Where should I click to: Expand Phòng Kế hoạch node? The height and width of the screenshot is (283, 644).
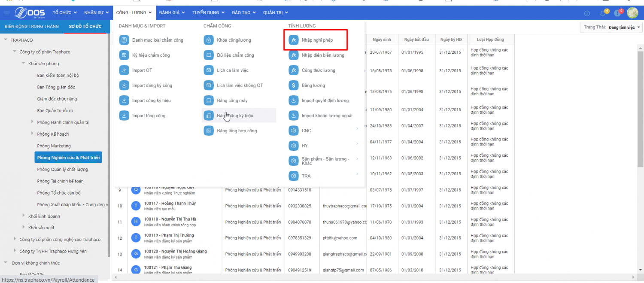[x=33, y=134]
